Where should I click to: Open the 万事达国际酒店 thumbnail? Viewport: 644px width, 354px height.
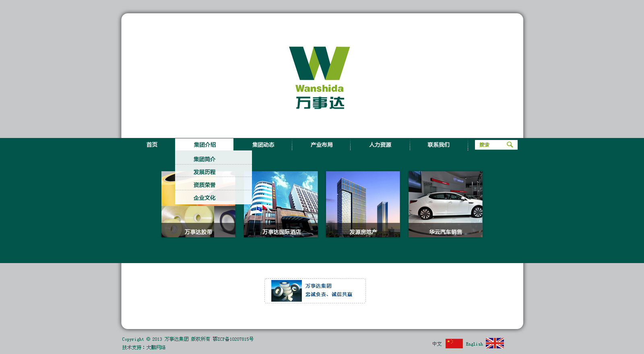281,204
